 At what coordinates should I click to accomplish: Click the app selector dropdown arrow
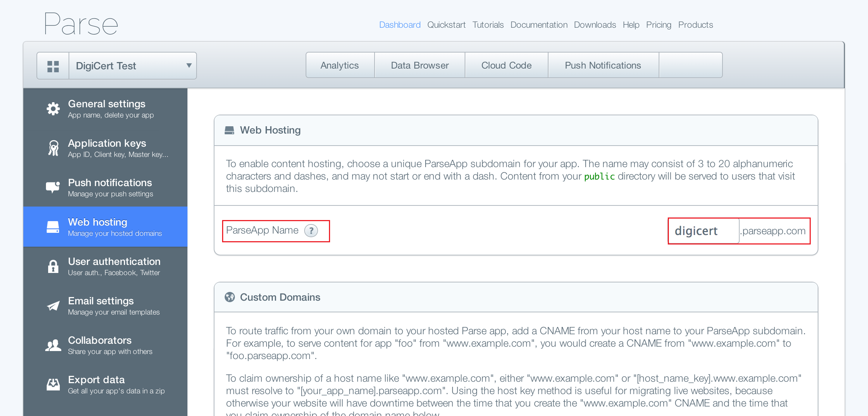(x=189, y=66)
